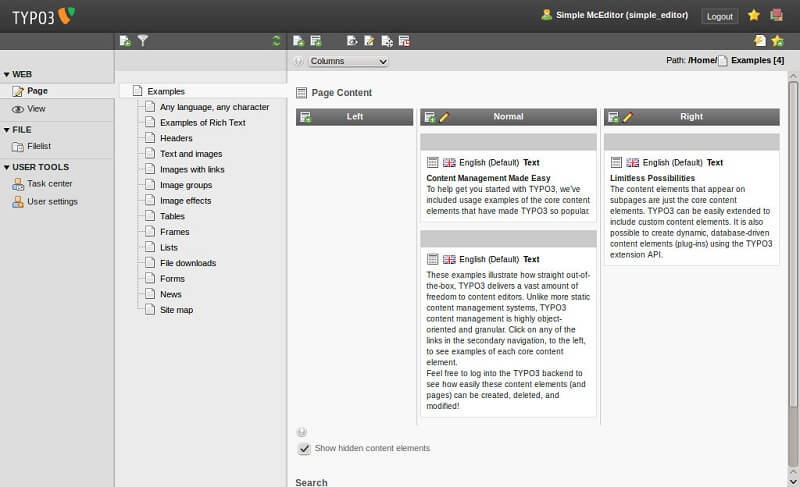Image resolution: width=800 pixels, height=487 pixels.
Task: Open the Columns view dropdown
Action: pyautogui.click(x=348, y=61)
